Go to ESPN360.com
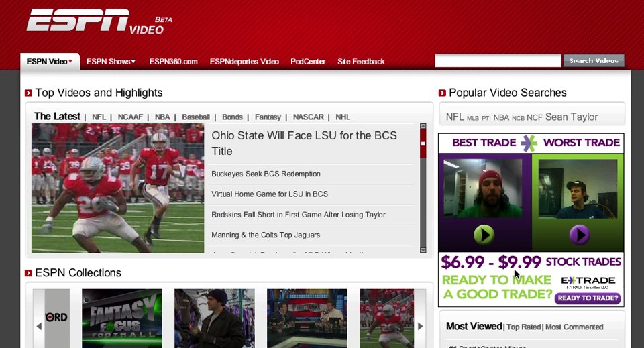 coord(173,62)
